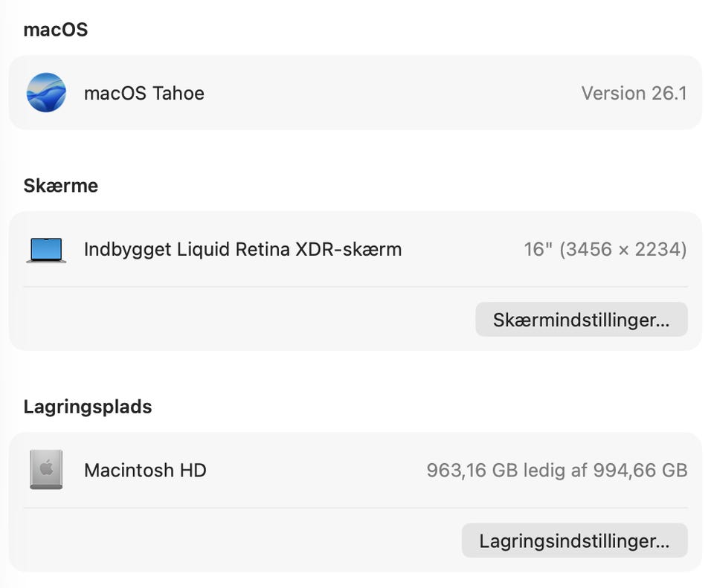Select the macOS Tahoe name label
The image size is (714, 588).
pos(144,93)
